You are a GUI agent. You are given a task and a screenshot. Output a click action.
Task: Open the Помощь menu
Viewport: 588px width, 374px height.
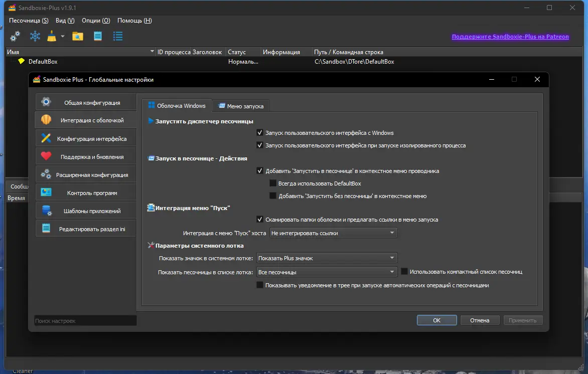pos(134,20)
